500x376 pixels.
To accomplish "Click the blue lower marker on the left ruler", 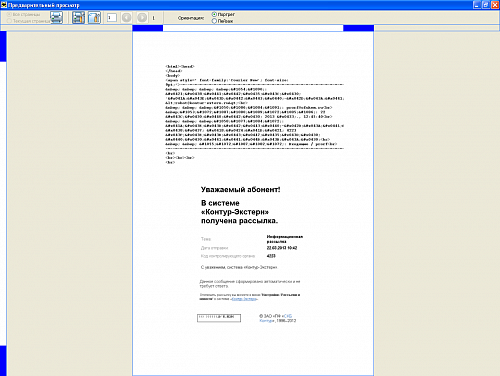I will (3, 361).
